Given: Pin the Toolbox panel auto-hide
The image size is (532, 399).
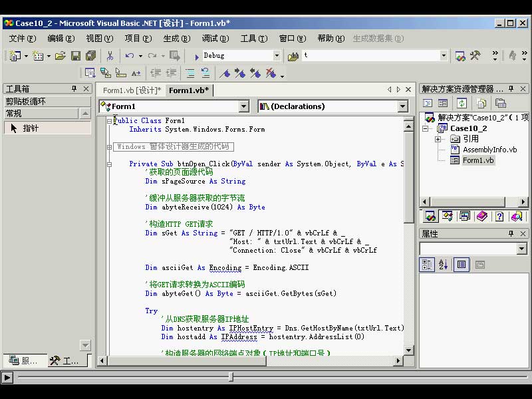Looking at the screenshot, I should [x=74, y=88].
